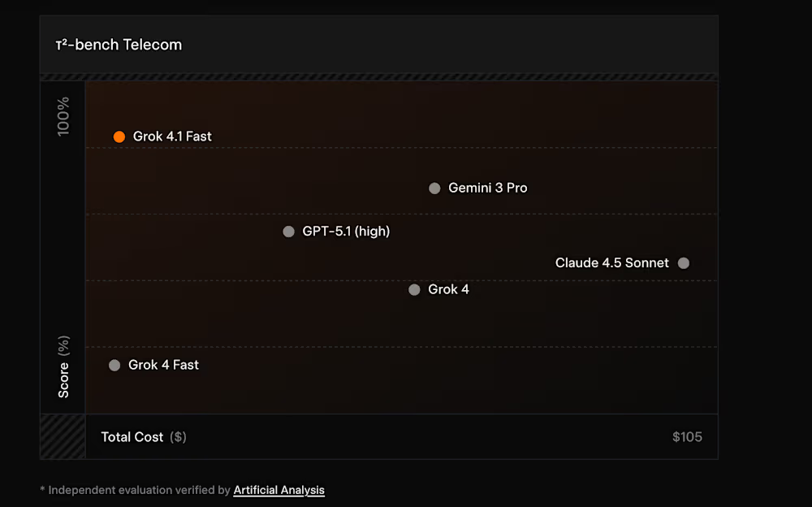Click the Score (%) axis label
The width and height of the screenshot is (812, 507).
click(63, 367)
